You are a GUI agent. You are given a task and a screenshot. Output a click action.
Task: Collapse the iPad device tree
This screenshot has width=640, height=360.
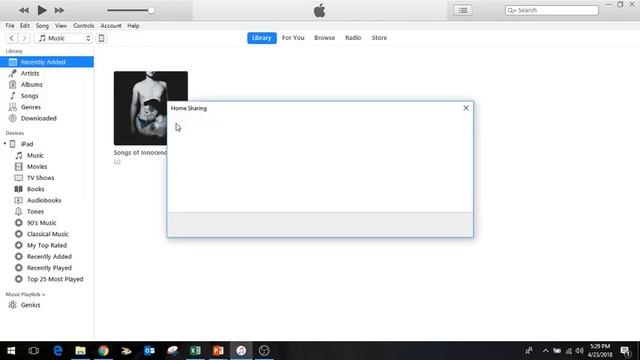click(5, 144)
